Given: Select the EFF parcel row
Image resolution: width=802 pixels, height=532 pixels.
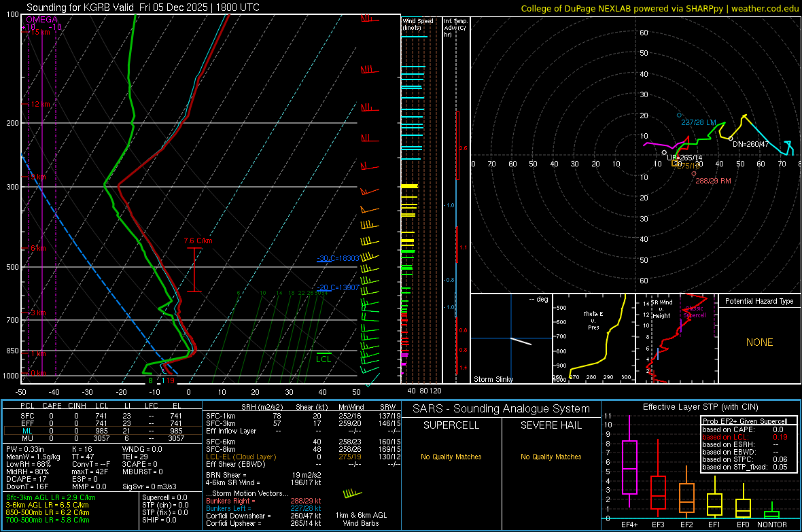Looking at the screenshot, I should point(102,423).
